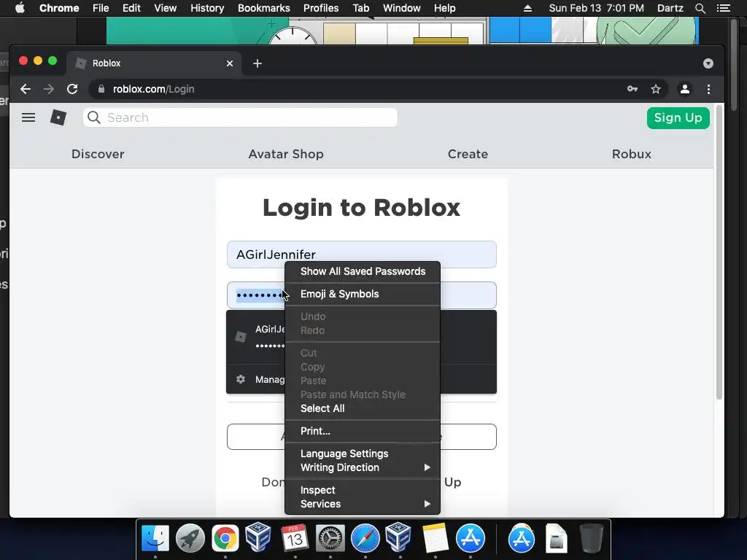Expand Services submenu
Image resolution: width=747 pixels, height=560 pixels.
coord(363,504)
